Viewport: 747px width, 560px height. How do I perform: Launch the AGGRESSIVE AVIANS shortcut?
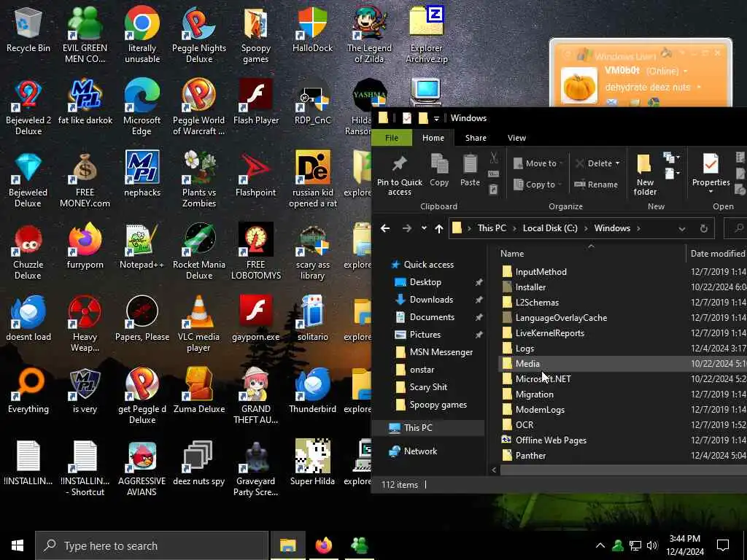click(142, 469)
